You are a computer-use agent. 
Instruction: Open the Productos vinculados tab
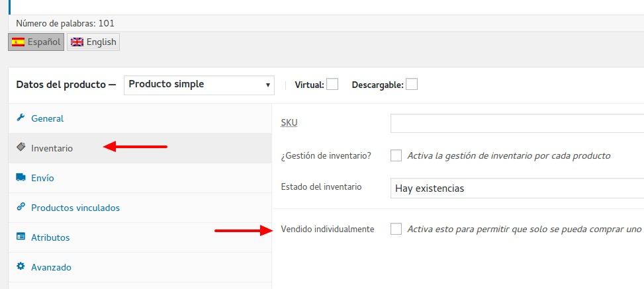coord(140,208)
